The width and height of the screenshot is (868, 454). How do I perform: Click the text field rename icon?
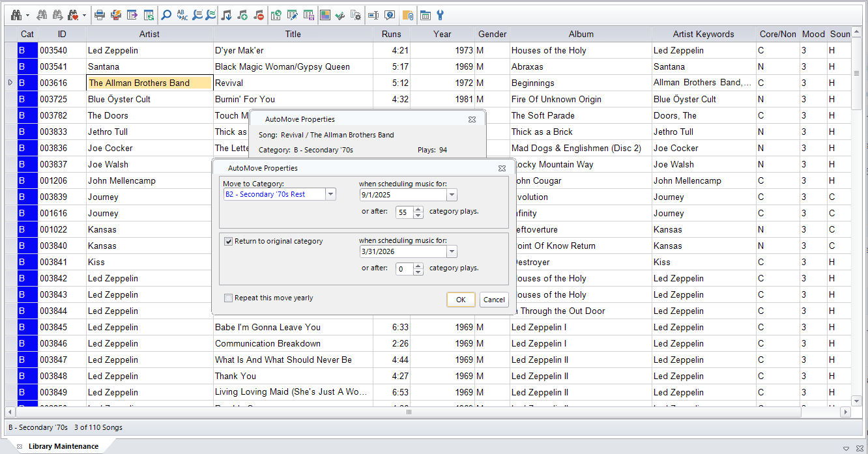click(x=373, y=14)
